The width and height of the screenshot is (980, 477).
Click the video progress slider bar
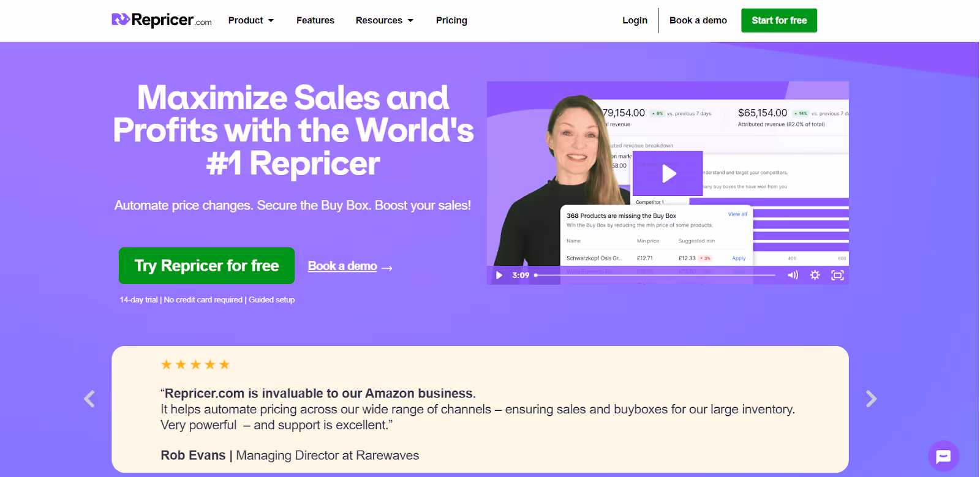point(655,276)
